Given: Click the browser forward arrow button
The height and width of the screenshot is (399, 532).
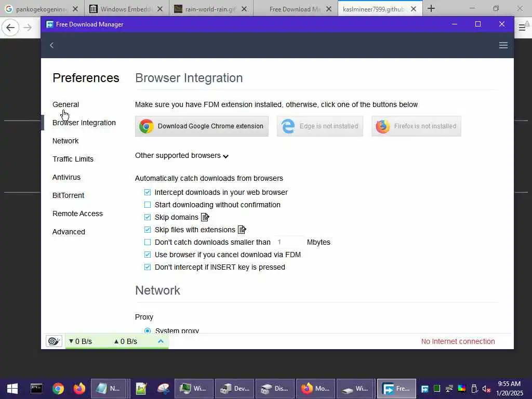Looking at the screenshot, I should (28, 28).
